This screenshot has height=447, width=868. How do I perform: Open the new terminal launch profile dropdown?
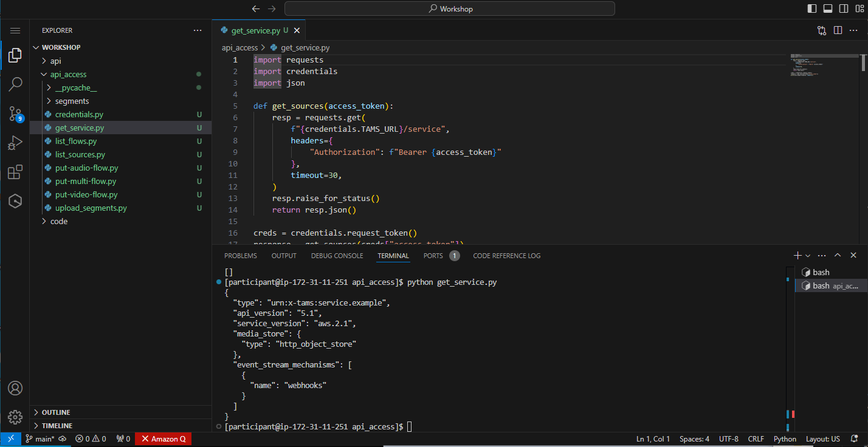(808, 256)
